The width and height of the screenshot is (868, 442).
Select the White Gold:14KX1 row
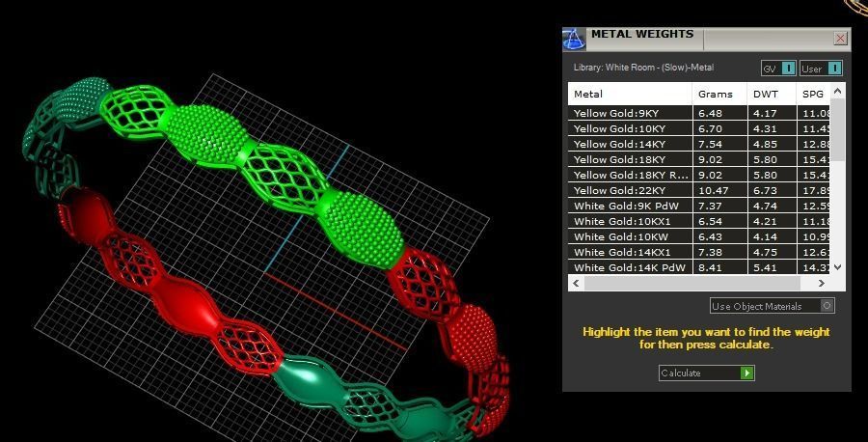pyautogui.click(x=698, y=253)
